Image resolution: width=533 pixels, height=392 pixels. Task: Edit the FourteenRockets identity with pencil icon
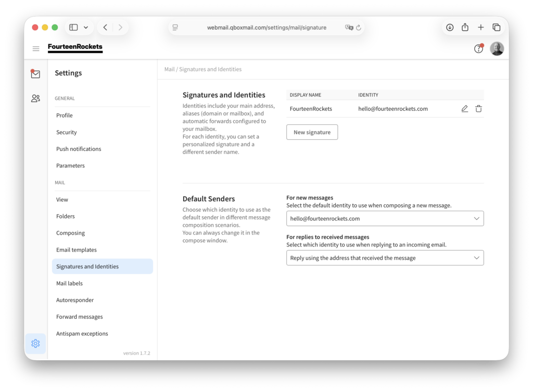coord(465,109)
